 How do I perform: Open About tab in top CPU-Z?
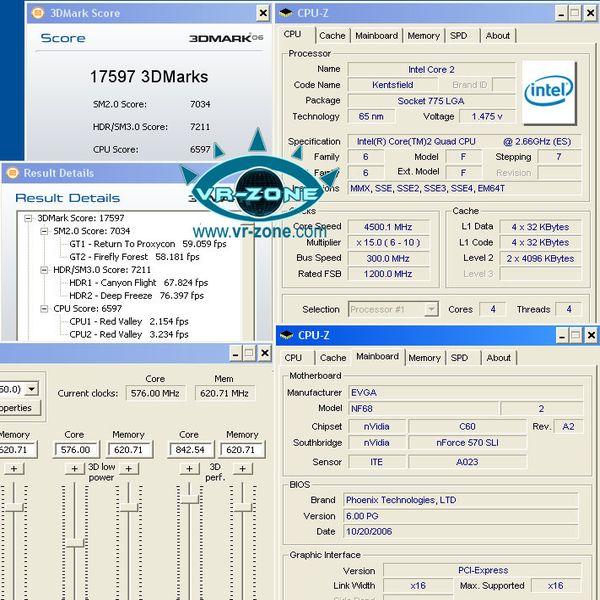coord(497,36)
